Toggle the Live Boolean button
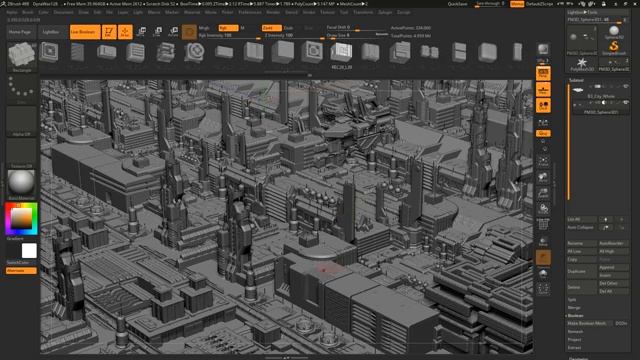Screen dimensions: 640x360 [x=85, y=32]
